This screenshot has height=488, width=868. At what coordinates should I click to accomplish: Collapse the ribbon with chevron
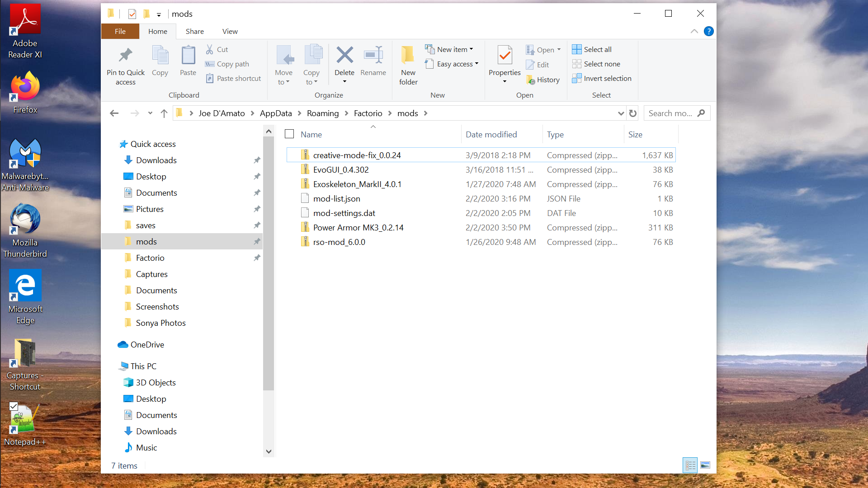[x=694, y=31]
